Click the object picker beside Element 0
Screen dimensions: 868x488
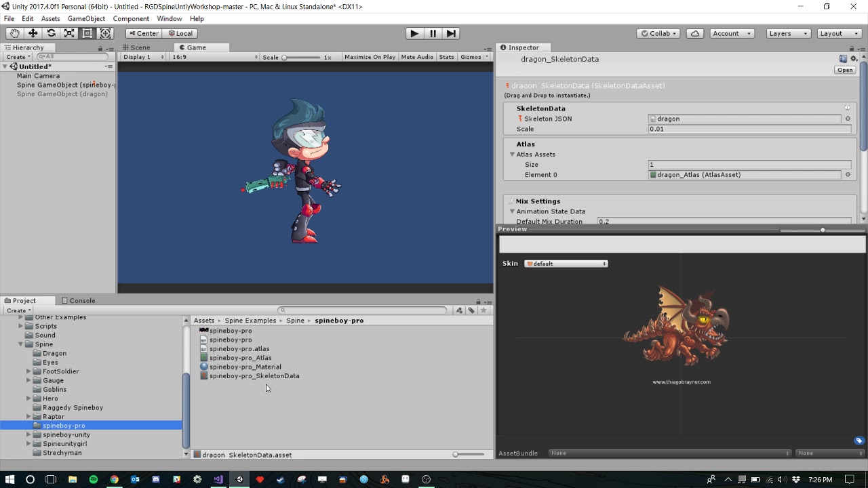click(x=848, y=175)
